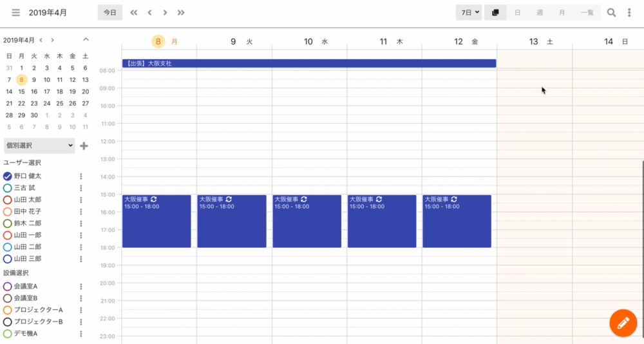This screenshot has height=344, width=644.
Task: Jump back with double-left arrows
Action: point(134,13)
